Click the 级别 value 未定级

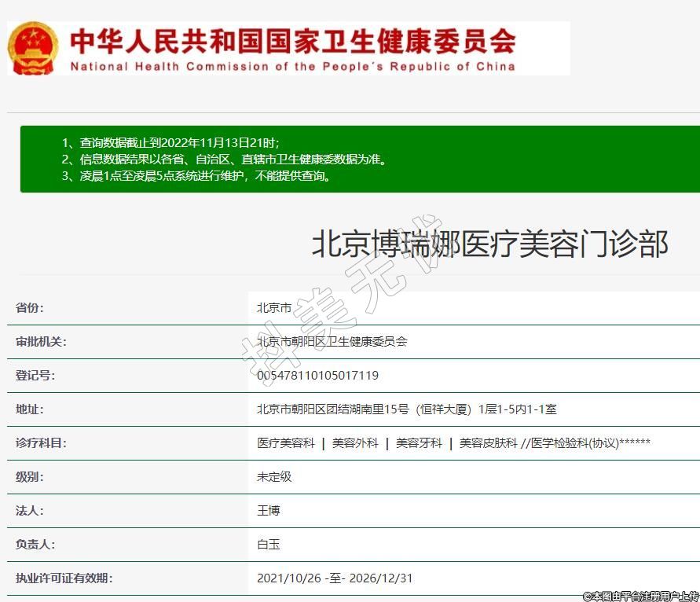point(274,477)
